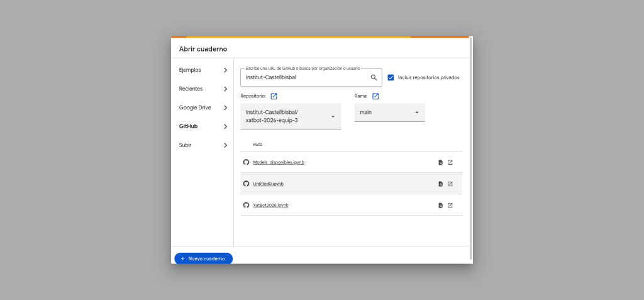The image size is (644, 300).
Task: Expand the Rama branch dropdown showing main
Action: click(389, 113)
